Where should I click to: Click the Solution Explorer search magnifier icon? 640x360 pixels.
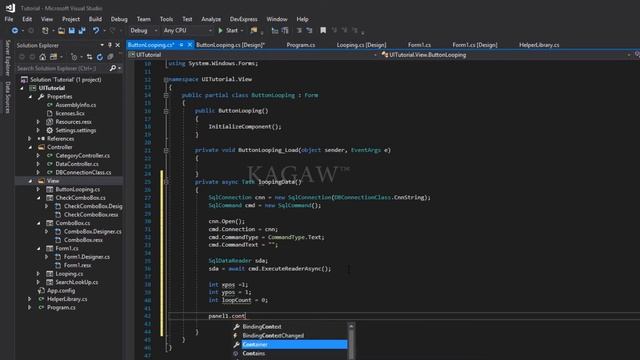[x=113, y=68]
